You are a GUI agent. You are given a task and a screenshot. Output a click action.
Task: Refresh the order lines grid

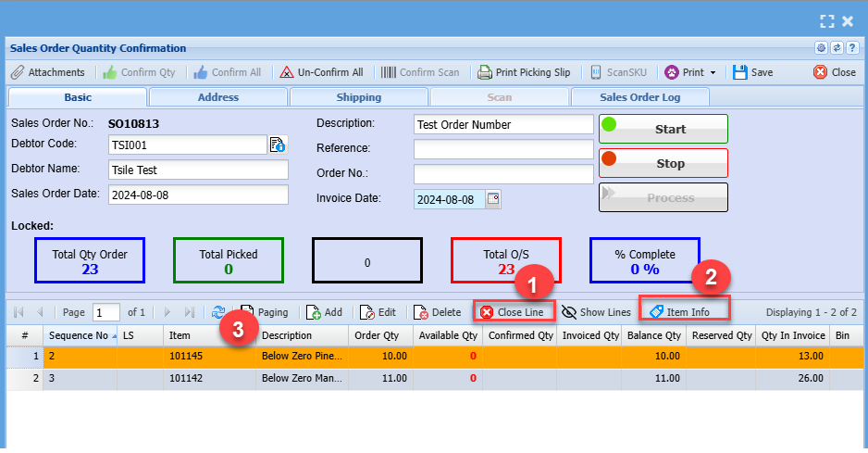[x=218, y=312]
